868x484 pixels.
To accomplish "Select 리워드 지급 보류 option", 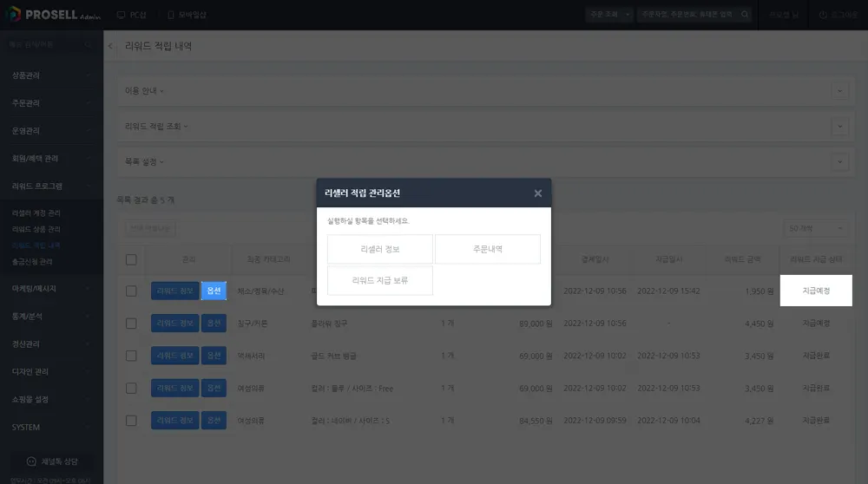I will pos(380,280).
